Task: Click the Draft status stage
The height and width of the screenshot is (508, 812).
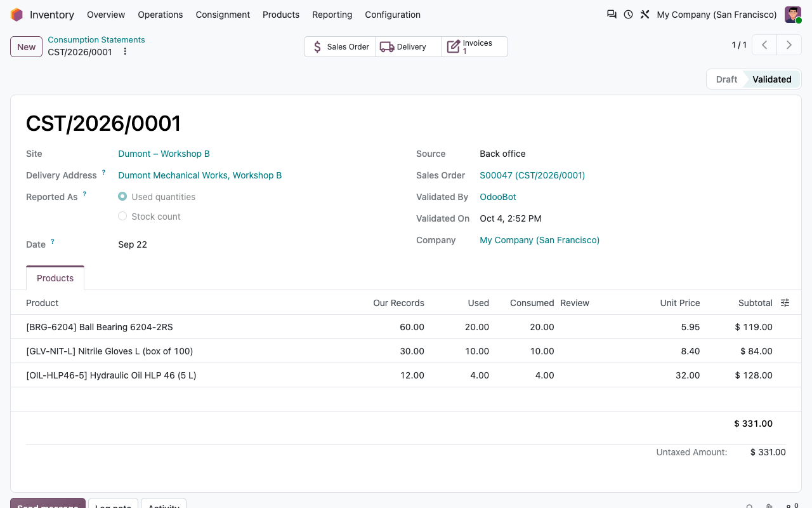Action: coord(726,79)
